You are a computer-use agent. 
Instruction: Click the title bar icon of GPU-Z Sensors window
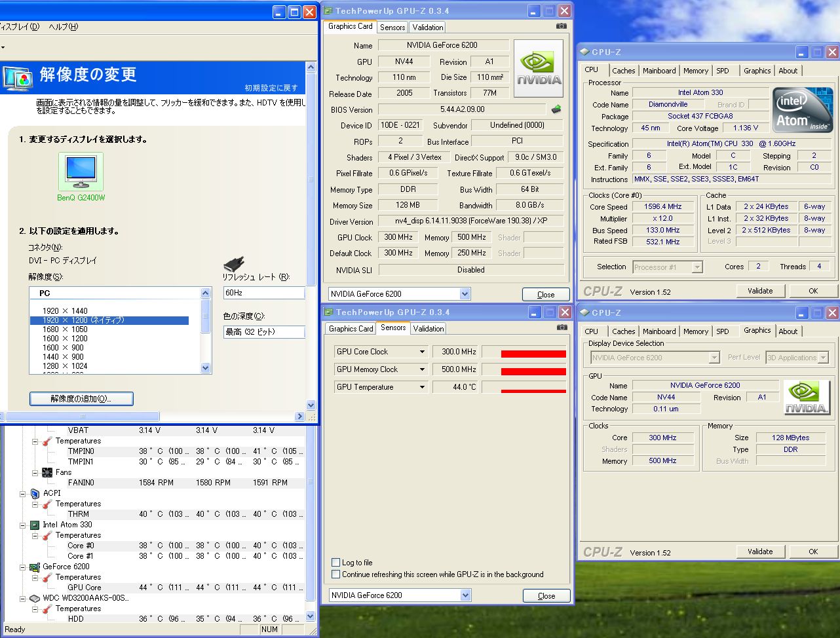(x=328, y=312)
